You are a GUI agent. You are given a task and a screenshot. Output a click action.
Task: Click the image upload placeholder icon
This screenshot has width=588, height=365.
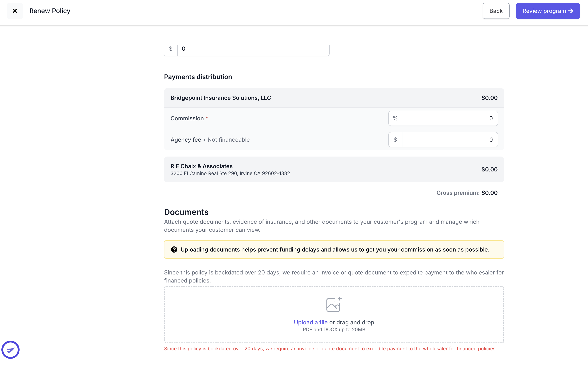click(334, 304)
